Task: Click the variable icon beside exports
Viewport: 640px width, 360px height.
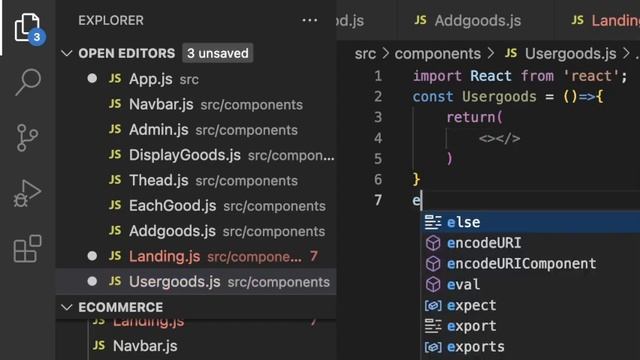Action: click(x=433, y=347)
